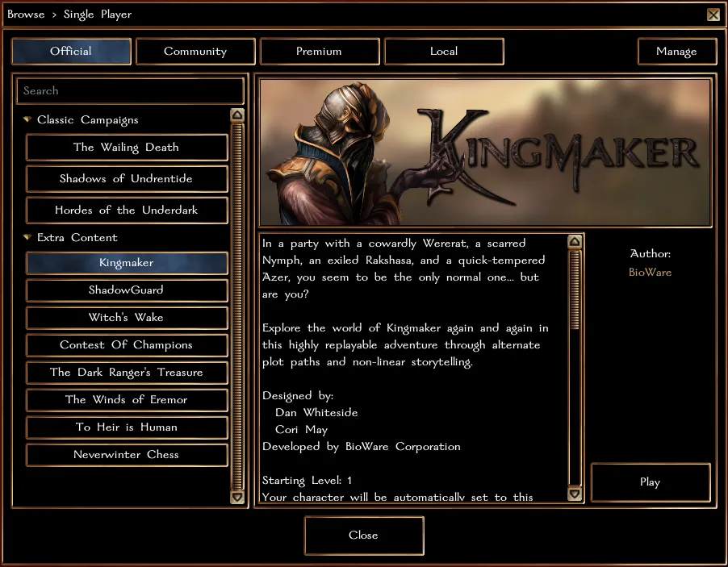Open the Premium tab

tap(319, 52)
